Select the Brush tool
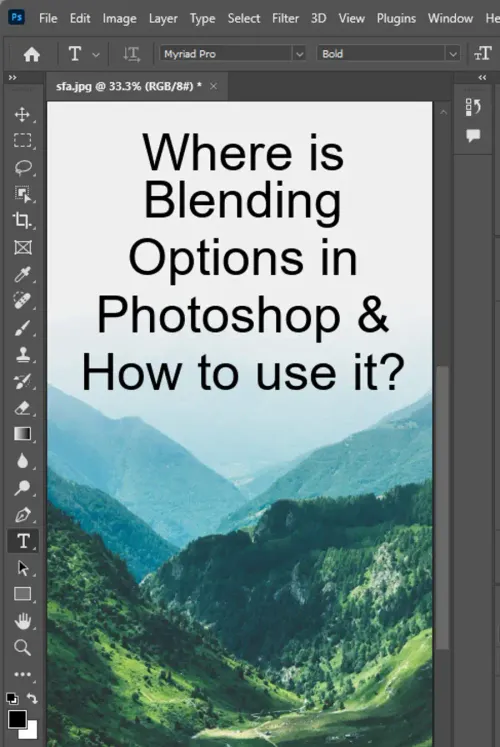The width and height of the screenshot is (500, 747). pos(22,328)
